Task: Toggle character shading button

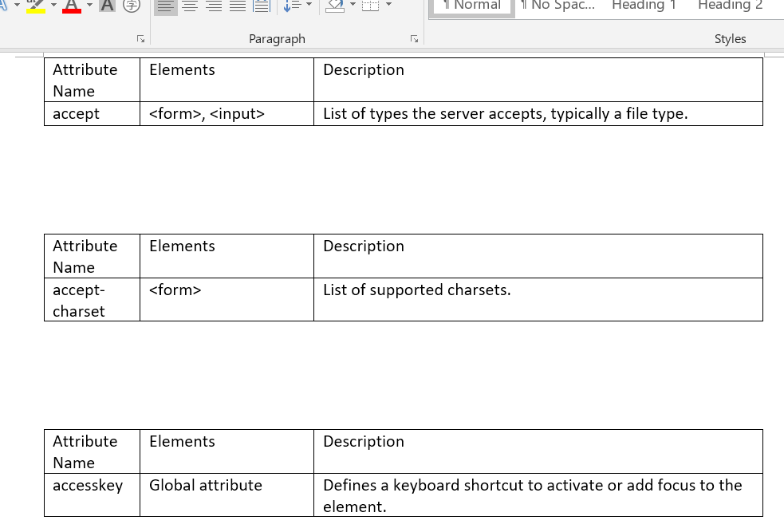Action: pos(107,6)
